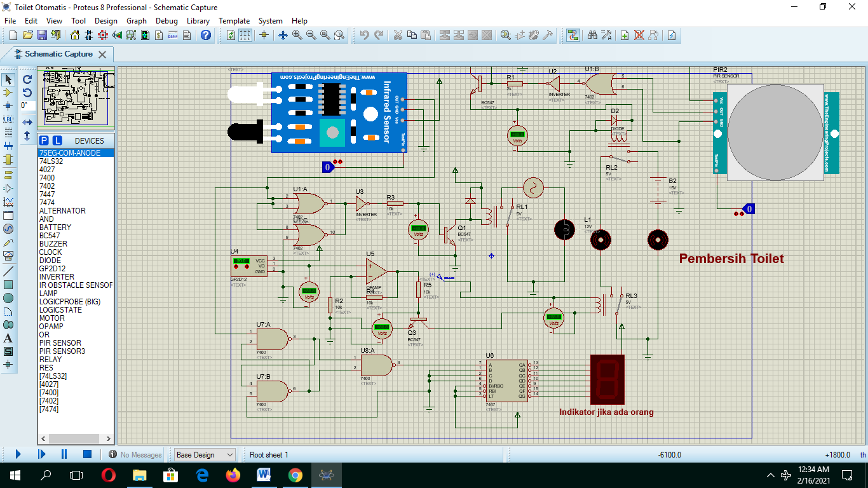This screenshot has width=868, height=488.
Task: Select PIR SENSOR3 device entry
Action: click(x=76, y=351)
